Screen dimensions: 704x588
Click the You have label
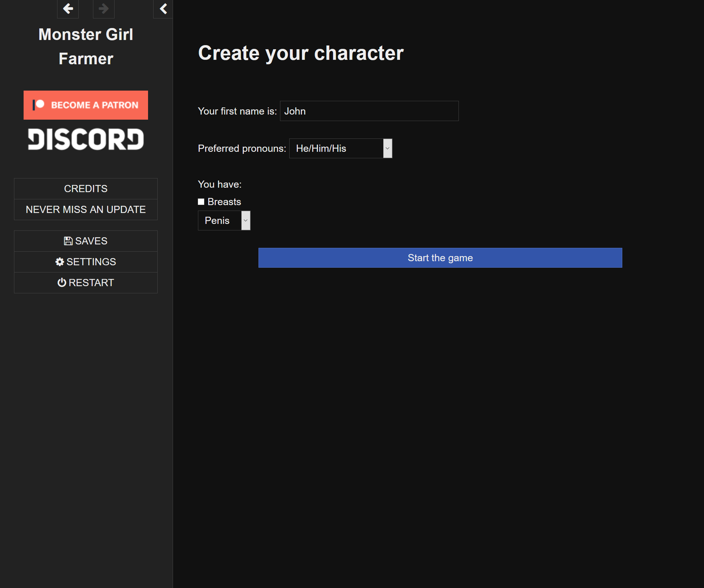click(220, 184)
